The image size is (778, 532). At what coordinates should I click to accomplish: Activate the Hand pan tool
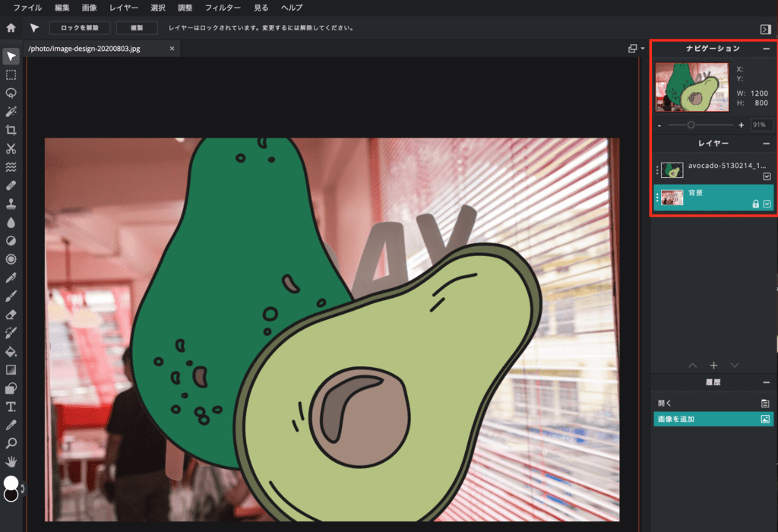[10, 461]
